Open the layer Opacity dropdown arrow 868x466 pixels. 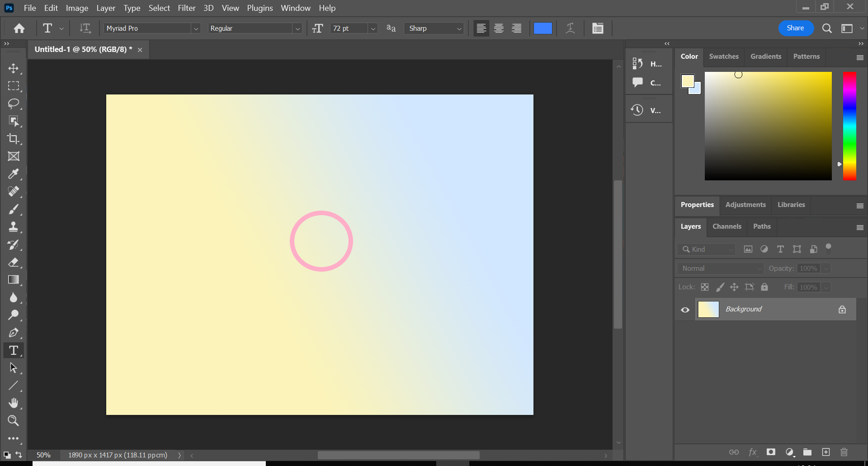click(x=826, y=268)
